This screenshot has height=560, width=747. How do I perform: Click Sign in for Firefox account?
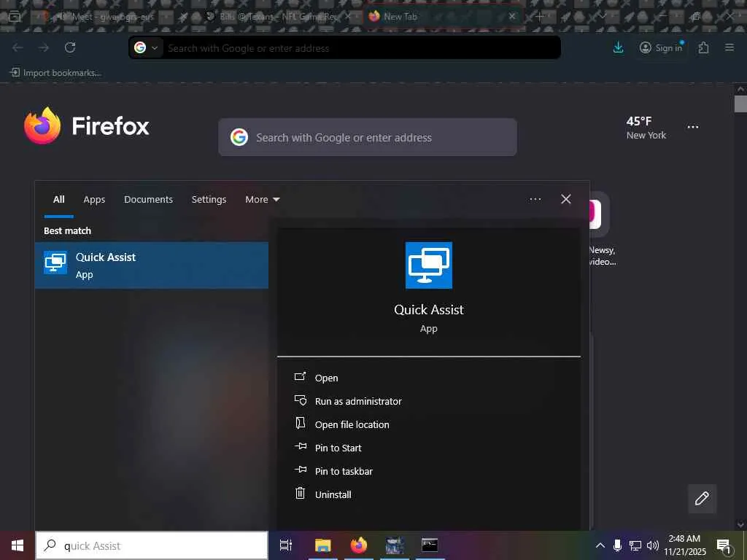pos(661,47)
